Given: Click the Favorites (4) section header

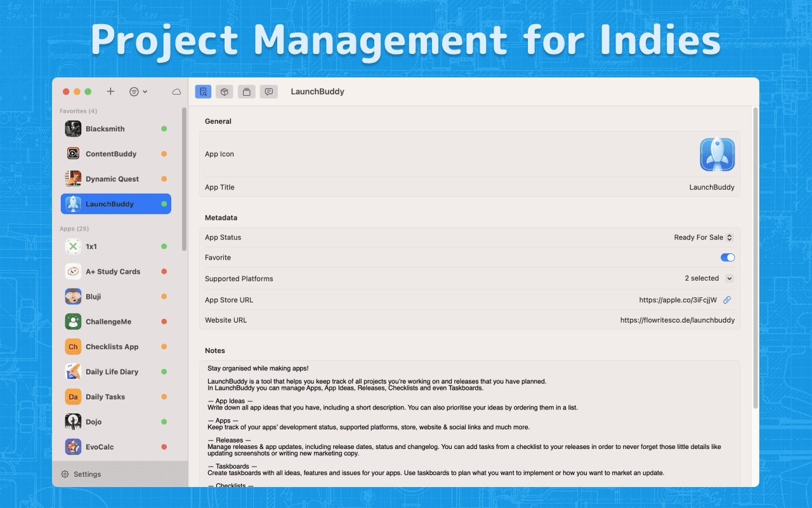Looking at the screenshot, I should 79,111.
